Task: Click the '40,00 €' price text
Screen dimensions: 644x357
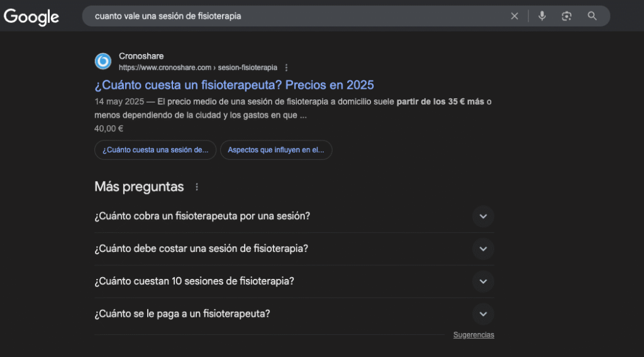Action: coord(109,128)
